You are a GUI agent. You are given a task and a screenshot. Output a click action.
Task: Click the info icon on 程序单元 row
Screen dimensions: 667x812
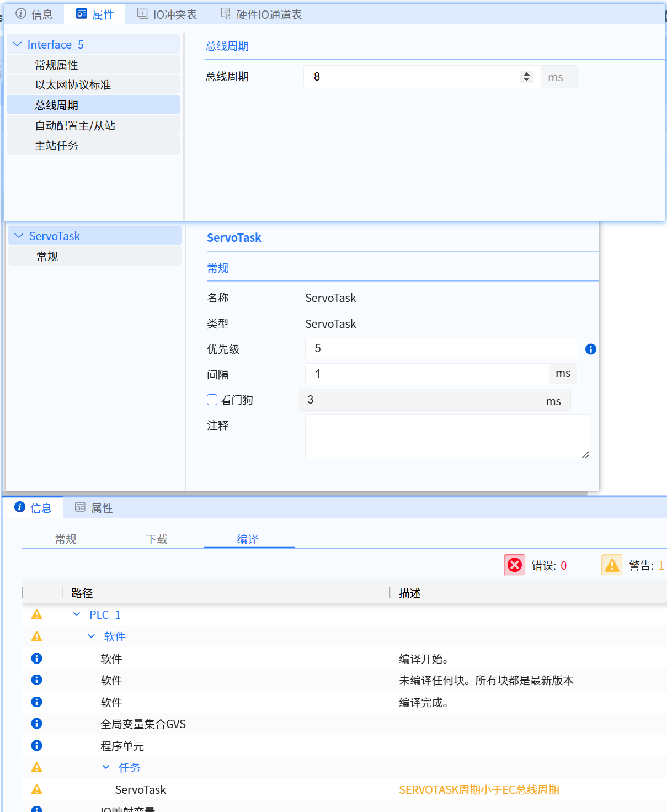pyautogui.click(x=37, y=745)
